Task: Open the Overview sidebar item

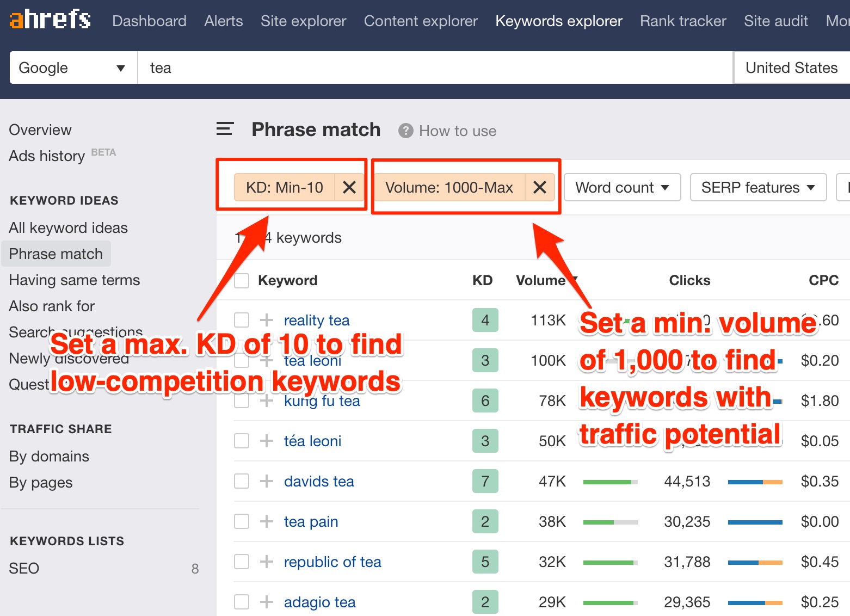Action: coord(40,130)
